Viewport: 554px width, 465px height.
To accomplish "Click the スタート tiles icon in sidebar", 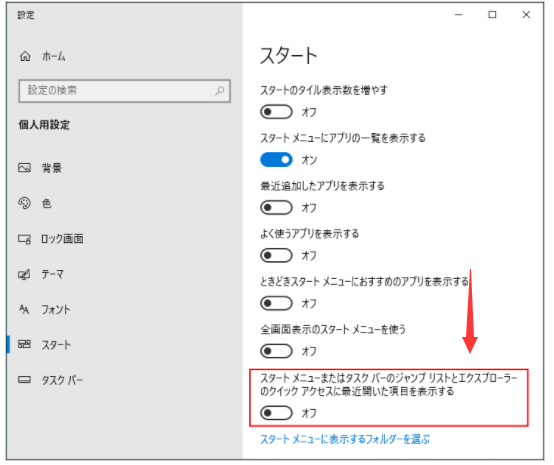I will [24, 344].
